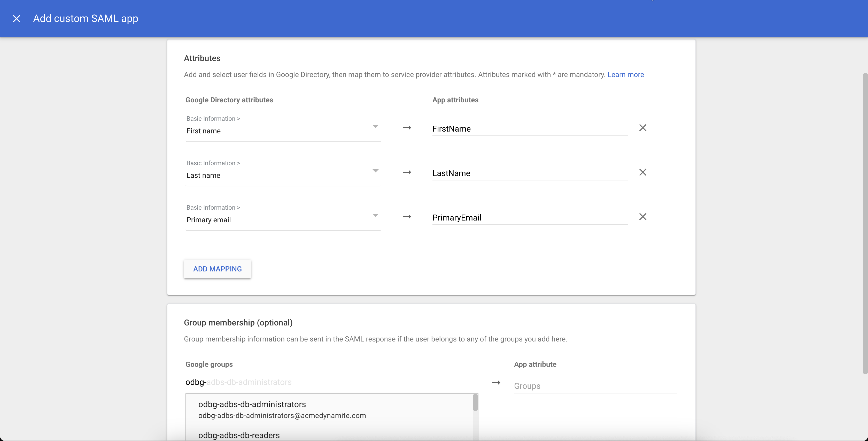The width and height of the screenshot is (868, 441).
Task: Edit the LastName app attribute field
Action: point(529,173)
